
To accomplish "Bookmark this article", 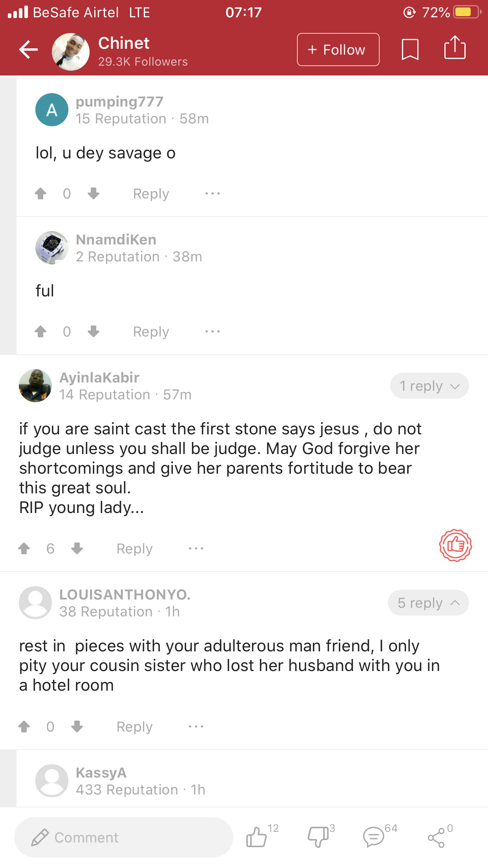I will click(x=410, y=50).
